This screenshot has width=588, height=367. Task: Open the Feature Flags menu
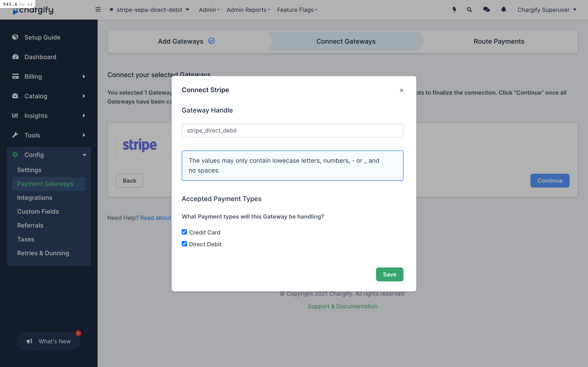click(297, 10)
